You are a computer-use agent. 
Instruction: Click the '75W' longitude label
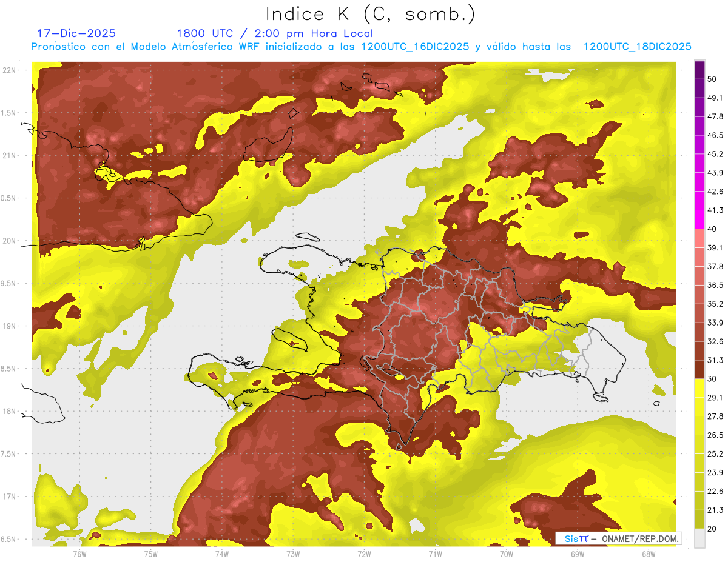tap(150, 554)
